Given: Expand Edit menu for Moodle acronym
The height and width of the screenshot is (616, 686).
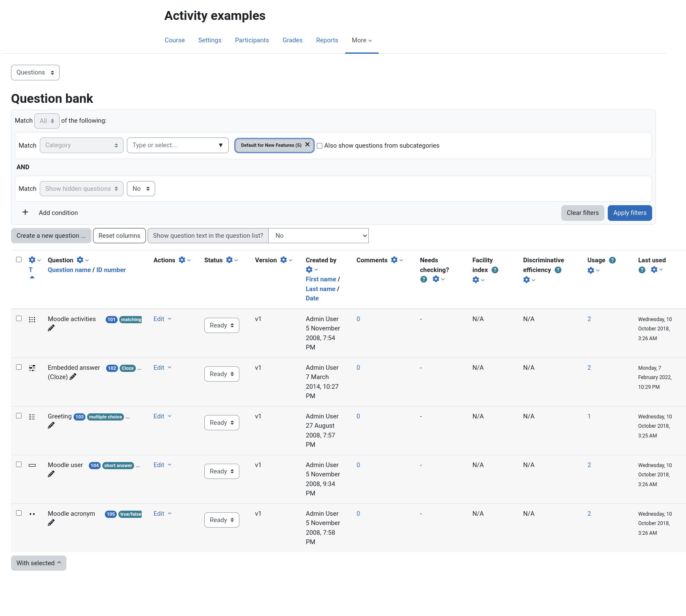Looking at the screenshot, I should 162,514.
